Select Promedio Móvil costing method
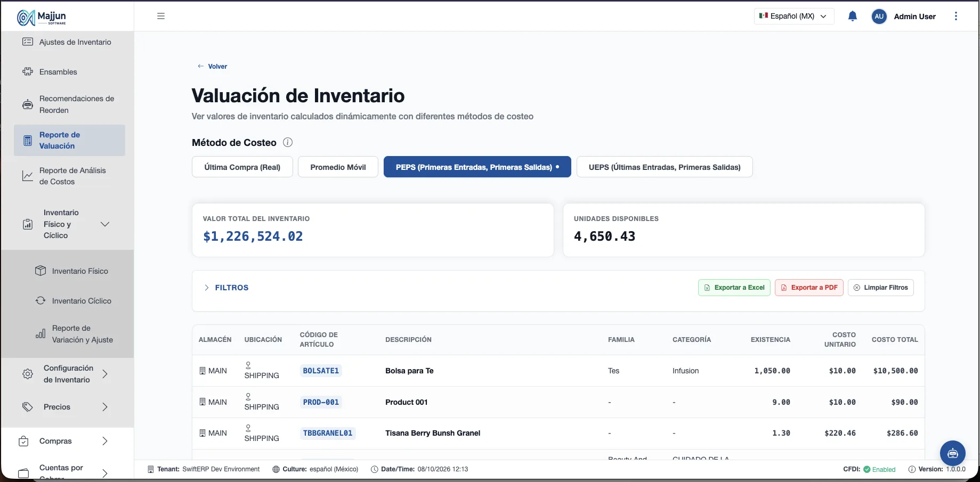Image resolution: width=980 pixels, height=482 pixels. tap(338, 167)
